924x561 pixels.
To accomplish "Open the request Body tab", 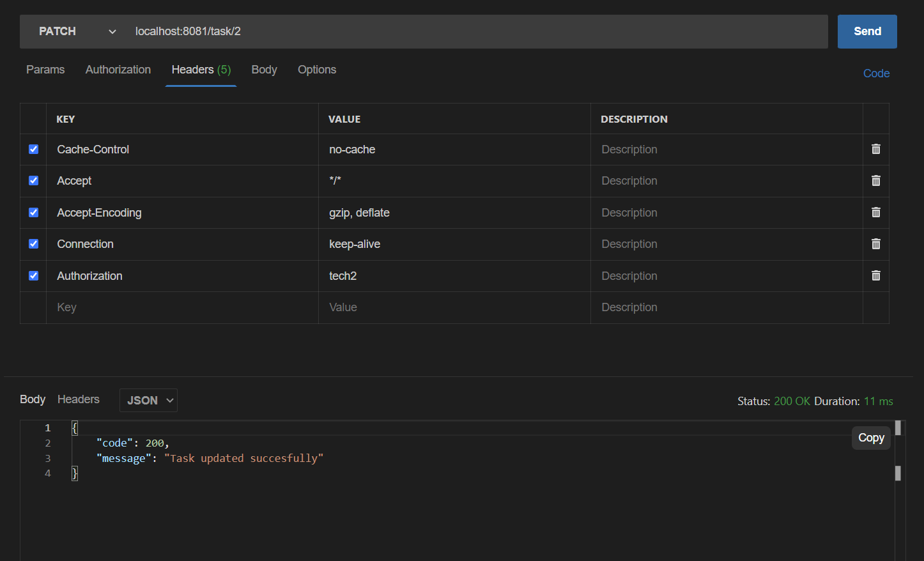I will [x=264, y=70].
